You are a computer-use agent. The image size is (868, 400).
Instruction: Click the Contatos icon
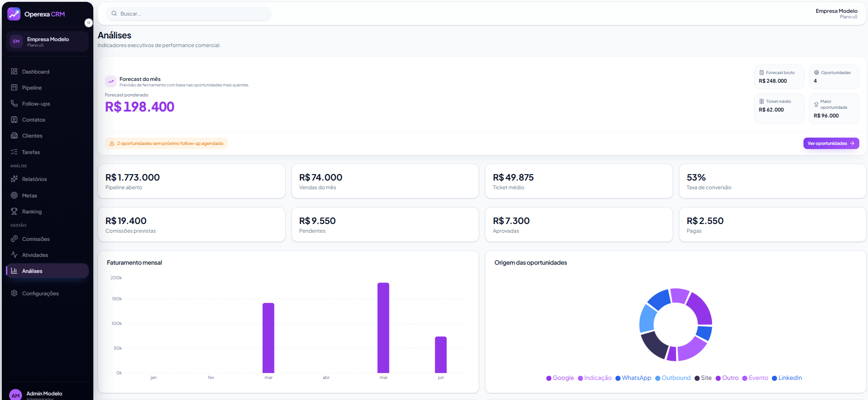pos(14,119)
